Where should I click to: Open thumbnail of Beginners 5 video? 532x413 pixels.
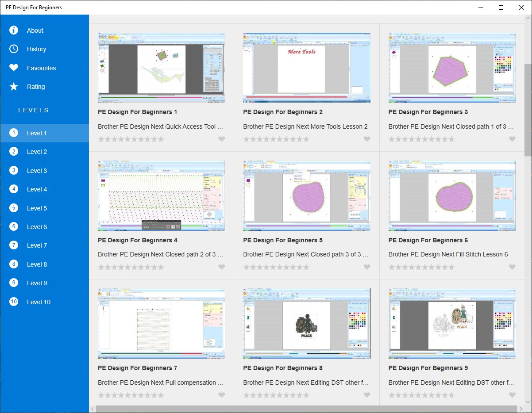coord(307,195)
